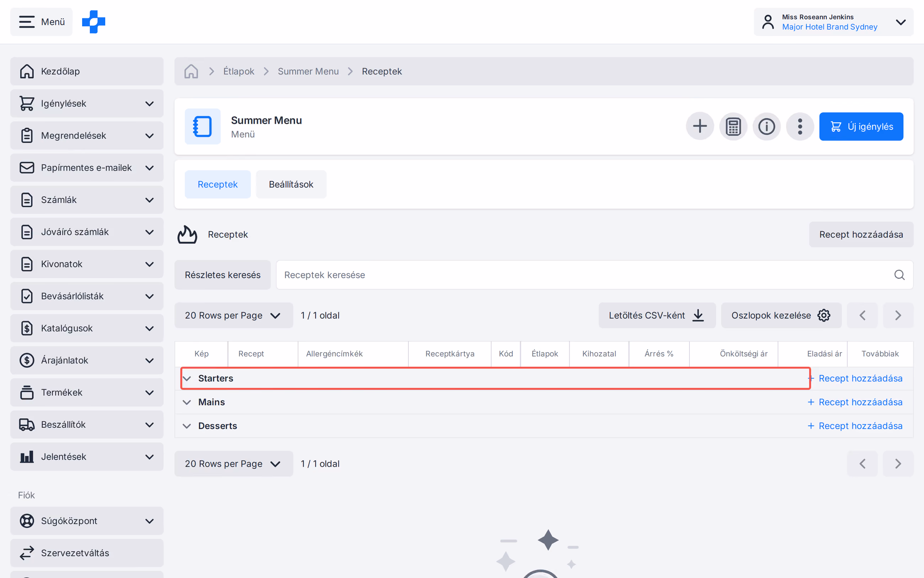Click the Új igénylés button
The height and width of the screenshot is (578, 924).
861,126
